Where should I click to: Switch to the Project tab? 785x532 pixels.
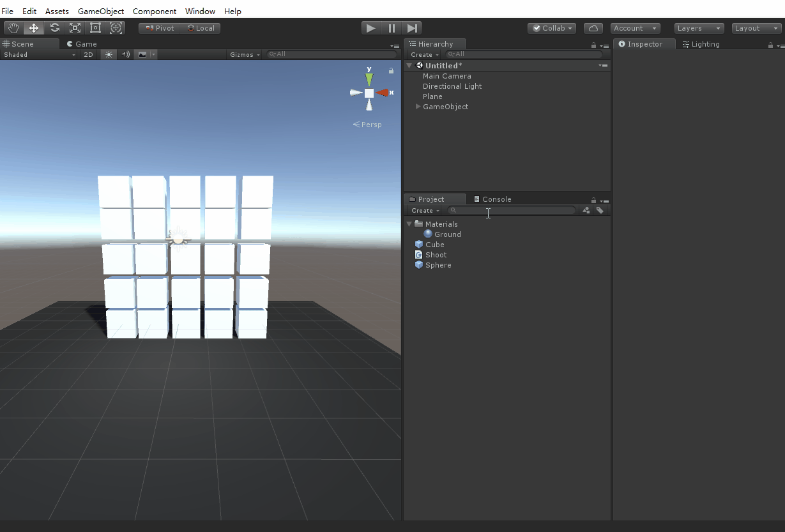(x=435, y=199)
